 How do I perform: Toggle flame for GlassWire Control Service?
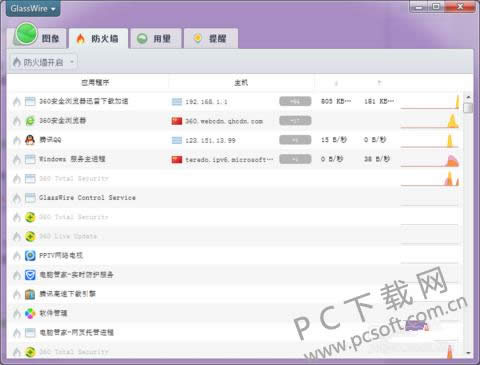pos(17,198)
